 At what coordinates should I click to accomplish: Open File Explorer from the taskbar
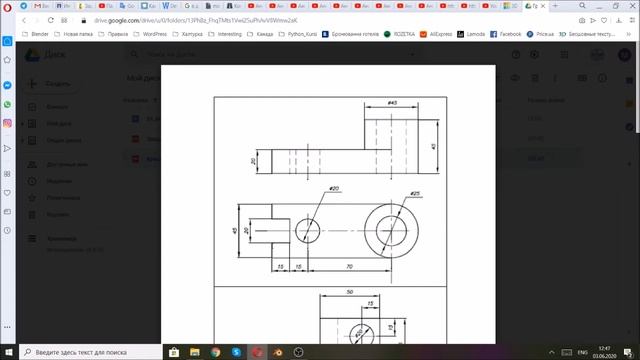(195, 352)
